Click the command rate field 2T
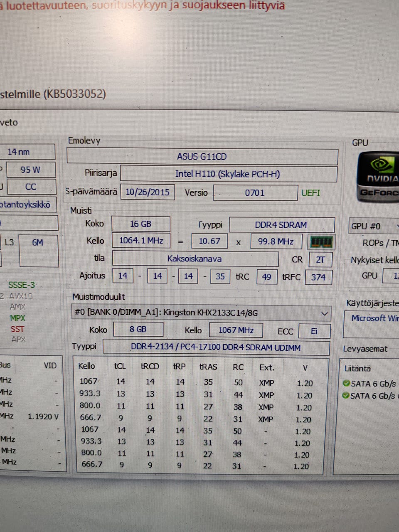The height and width of the screenshot is (532, 399). (320, 260)
